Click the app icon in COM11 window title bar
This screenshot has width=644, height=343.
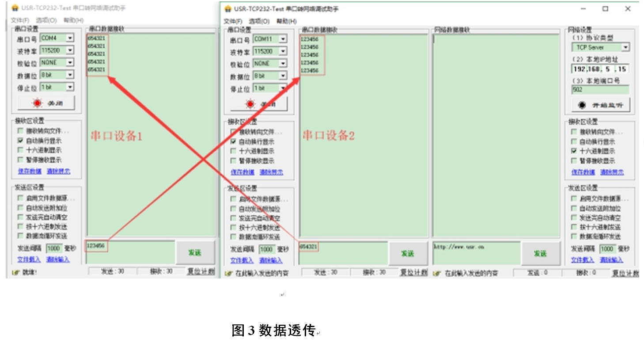[227, 9]
